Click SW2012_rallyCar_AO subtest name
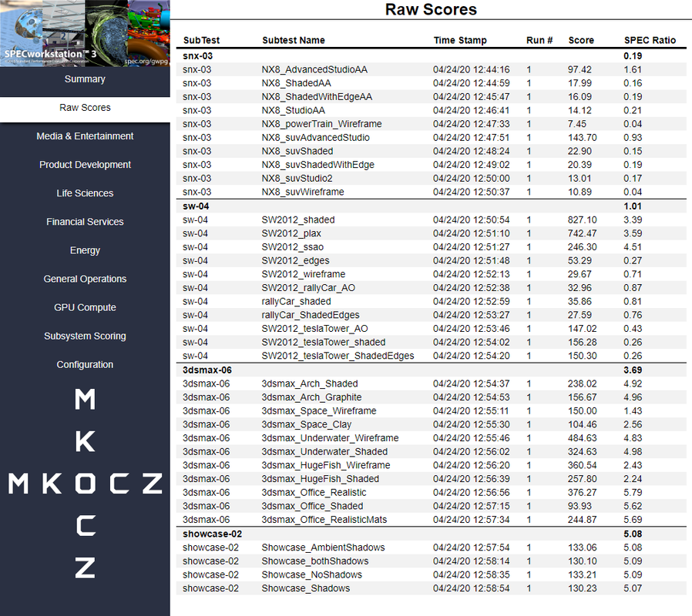692x616 pixels. tap(308, 288)
